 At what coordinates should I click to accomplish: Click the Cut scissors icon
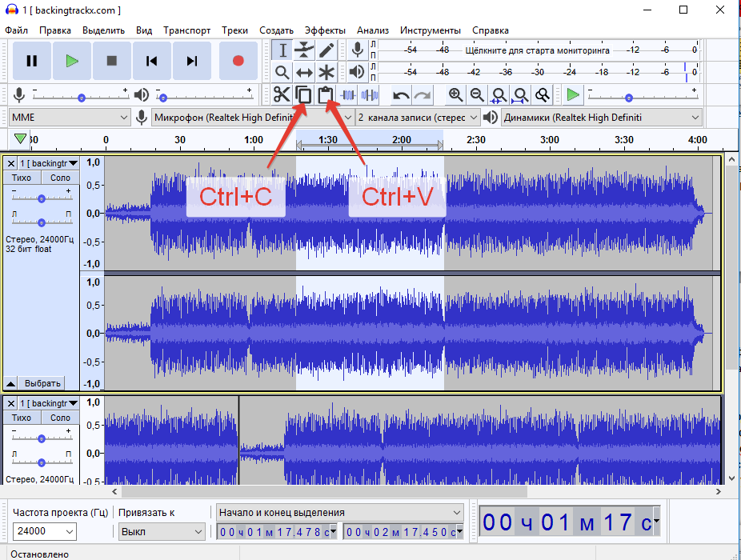[x=282, y=95]
